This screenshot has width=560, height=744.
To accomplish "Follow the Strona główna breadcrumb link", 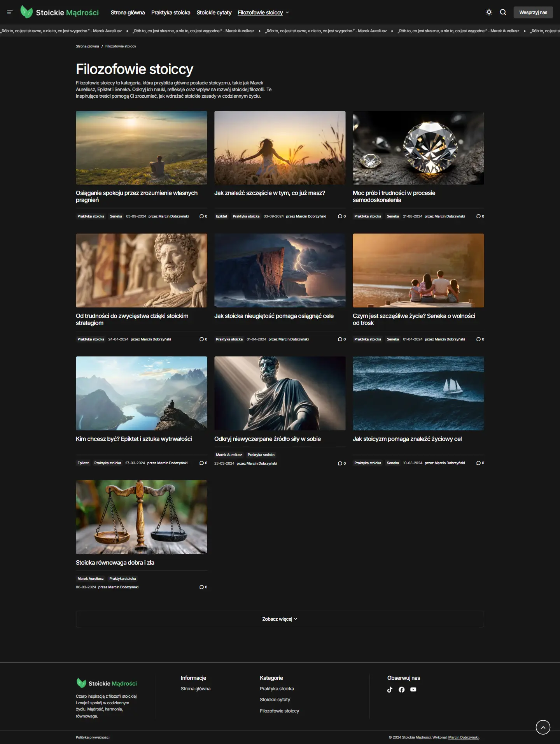I will [x=87, y=46].
